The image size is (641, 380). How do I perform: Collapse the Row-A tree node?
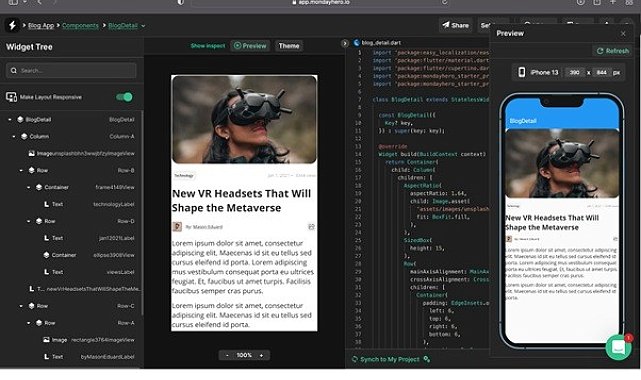(29, 323)
